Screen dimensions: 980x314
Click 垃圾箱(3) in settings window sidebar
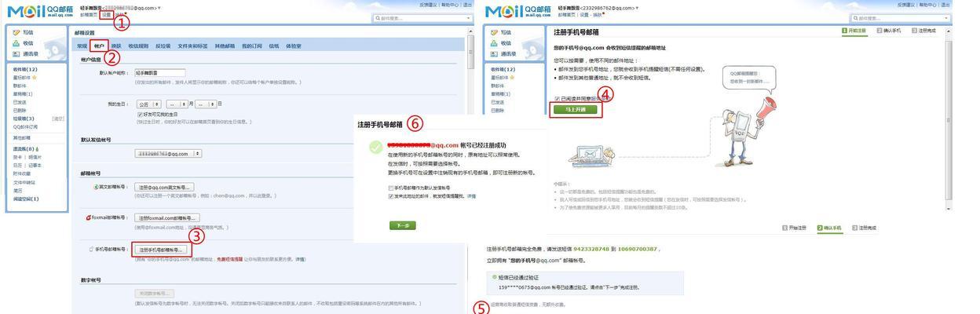coord(24,119)
